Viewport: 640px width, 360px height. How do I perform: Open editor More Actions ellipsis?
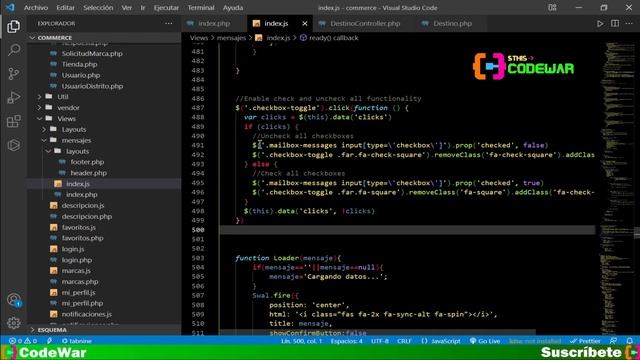(629, 24)
